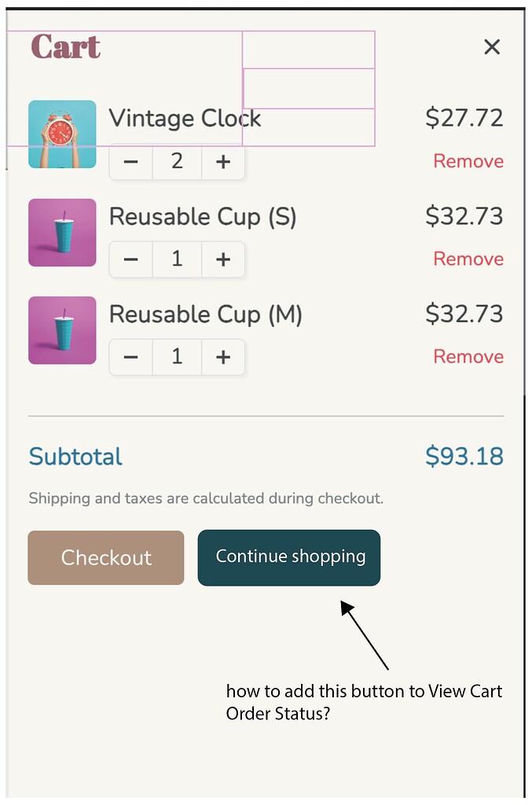Decrease quantity of Reusable Cup (S)
The image size is (532, 805).
(130, 259)
